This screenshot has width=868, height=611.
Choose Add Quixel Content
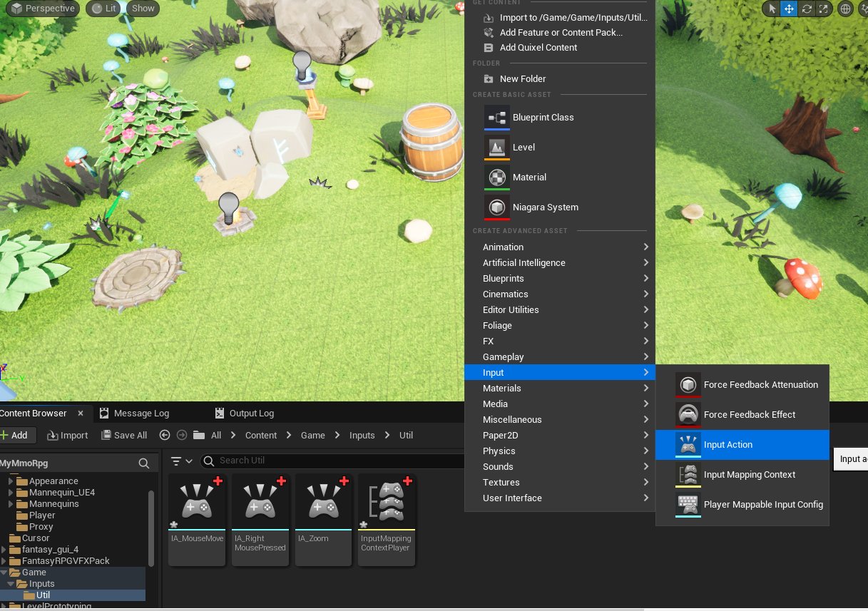click(560, 47)
